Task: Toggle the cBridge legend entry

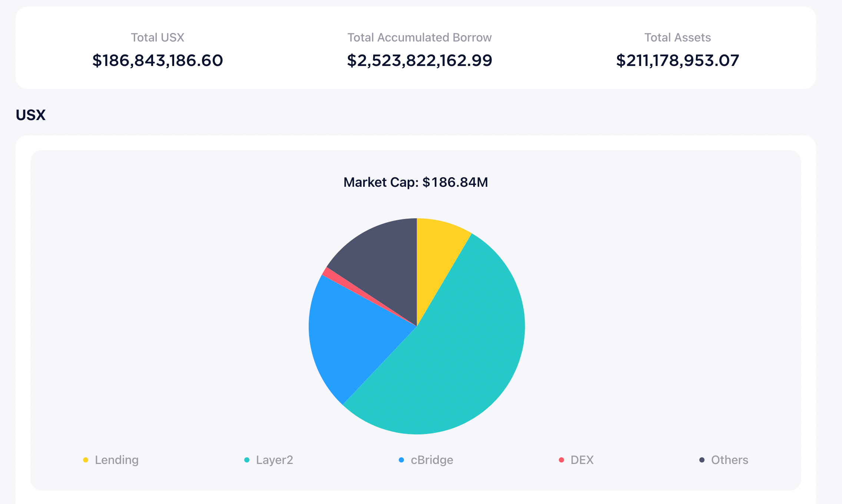Action: pos(426,460)
